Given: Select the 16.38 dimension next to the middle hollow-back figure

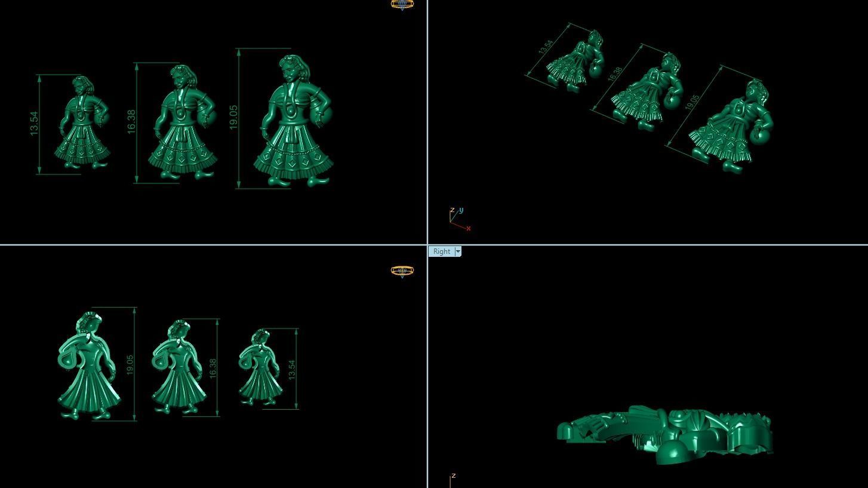Looking at the screenshot, I should coord(213,368).
